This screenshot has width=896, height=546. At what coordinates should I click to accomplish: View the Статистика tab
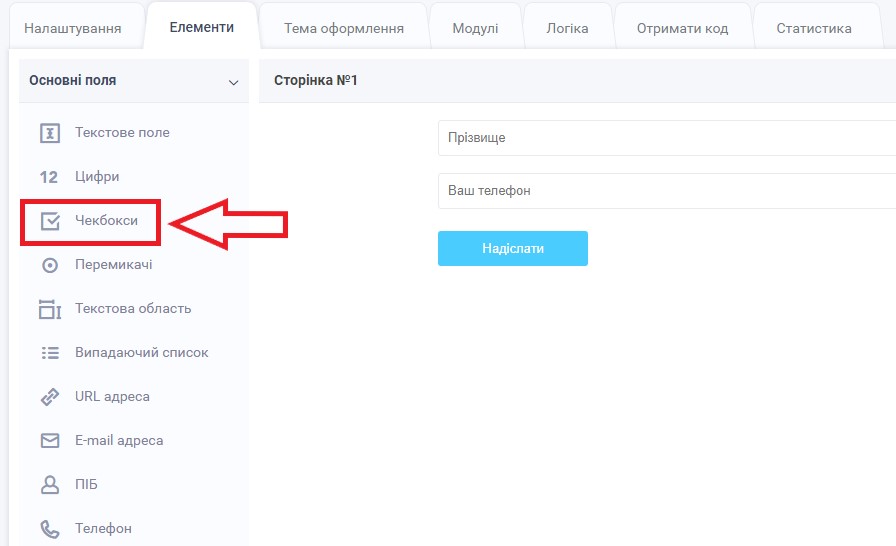click(x=814, y=28)
